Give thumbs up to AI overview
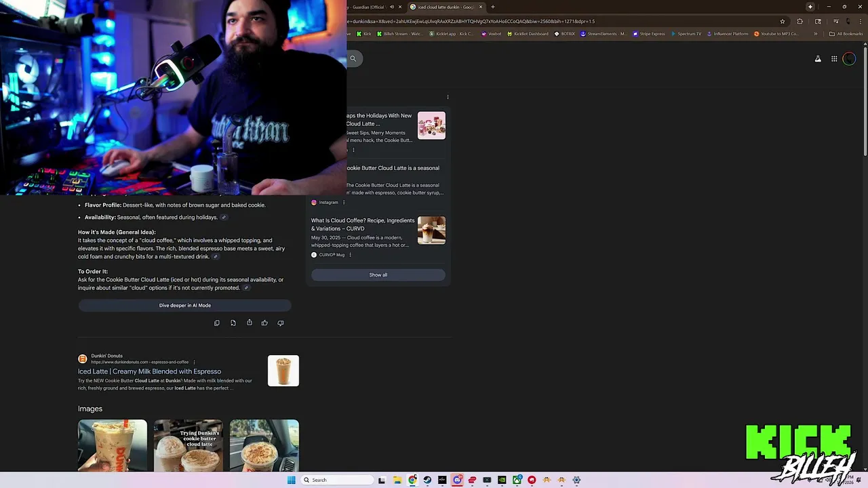 (x=264, y=323)
